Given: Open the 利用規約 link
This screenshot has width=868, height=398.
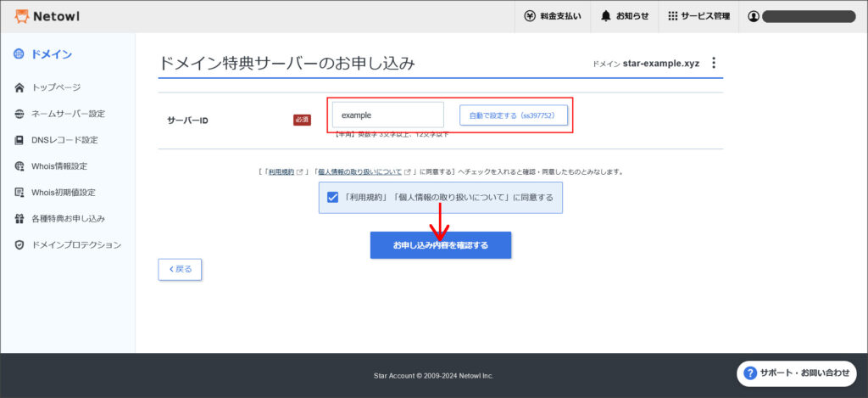Looking at the screenshot, I should tap(281, 171).
